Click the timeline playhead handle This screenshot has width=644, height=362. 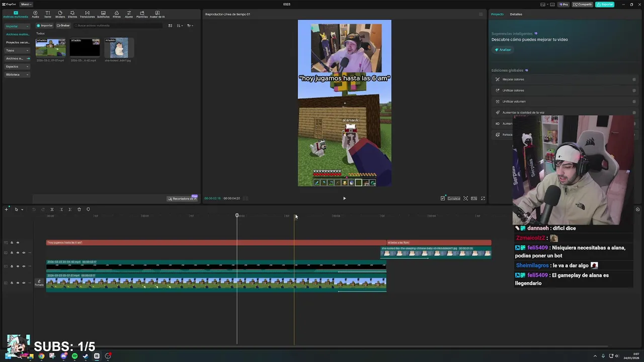[x=237, y=216]
